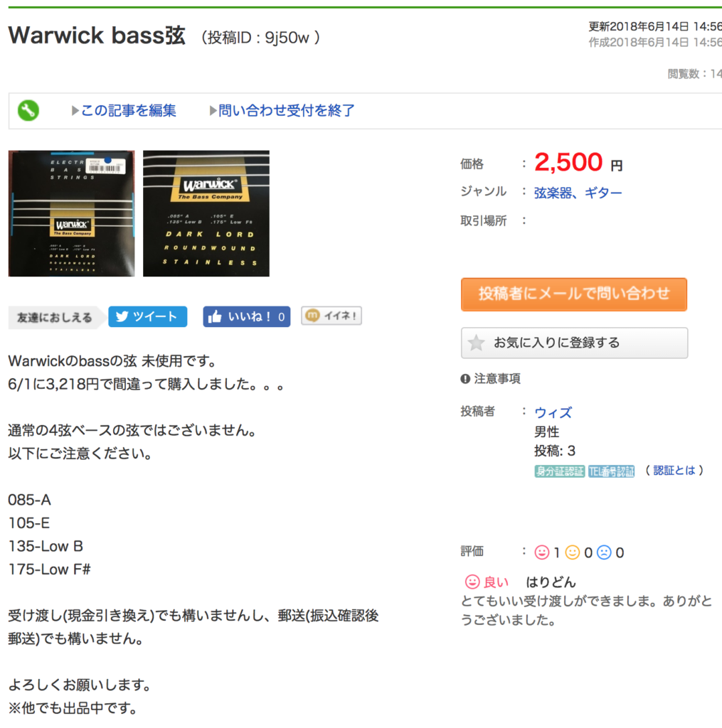Click the TEL番号認証 badge
Image resolution: width=722 pixels, height=728 pixels.
click(612, 471)
